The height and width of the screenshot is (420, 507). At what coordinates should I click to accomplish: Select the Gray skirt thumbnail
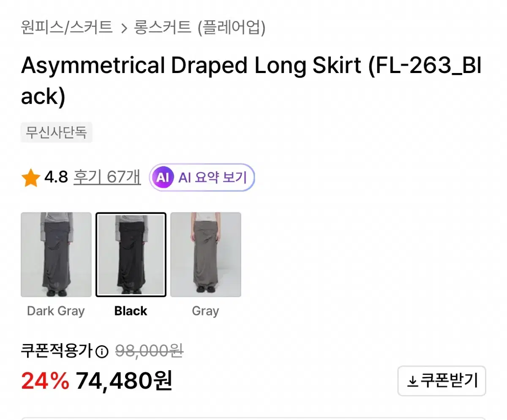(x=206, y=255)
